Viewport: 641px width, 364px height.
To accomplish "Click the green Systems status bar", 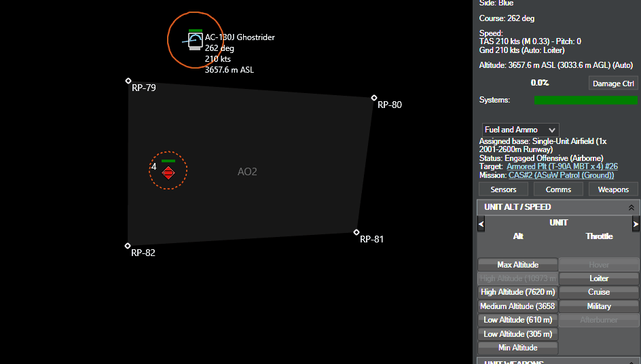I will point(586,100).
